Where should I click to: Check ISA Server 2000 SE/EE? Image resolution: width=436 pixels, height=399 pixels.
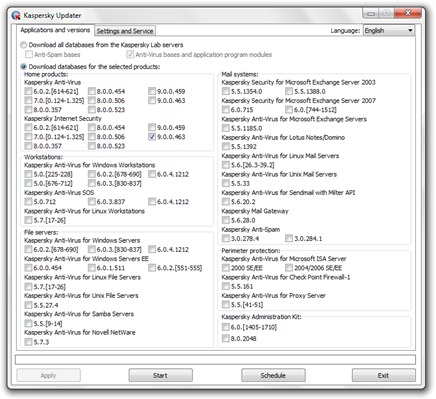(x=226, y=268)
